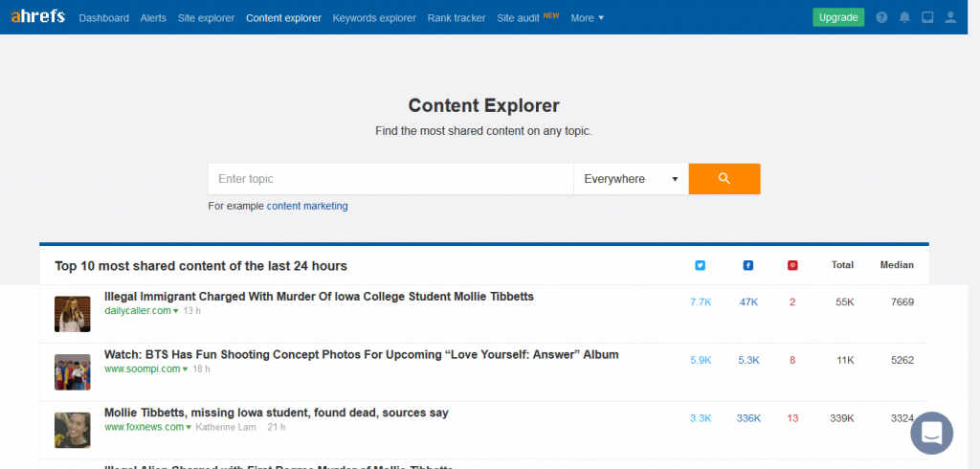Open Keywords explorer
Screen dimensions: 980x469
374,18
